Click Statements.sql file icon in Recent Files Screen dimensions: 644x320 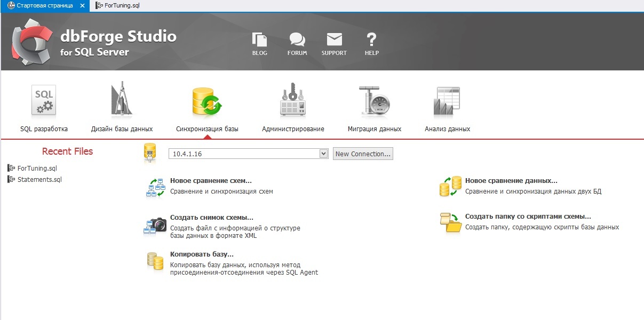click(11, 179)
